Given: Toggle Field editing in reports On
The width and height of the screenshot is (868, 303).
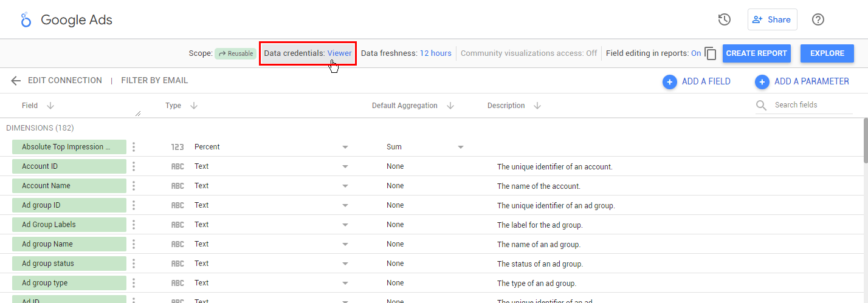Looking at the screenshot, I should (696, 53).
